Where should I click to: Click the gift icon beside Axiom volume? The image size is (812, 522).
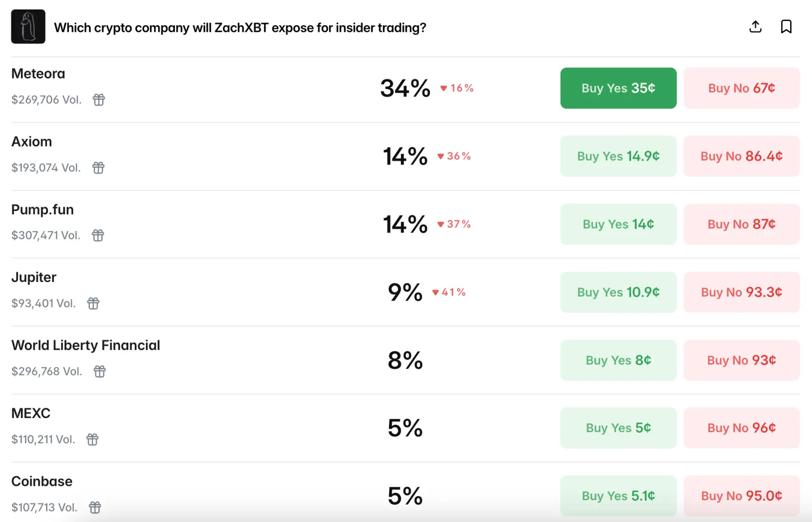click(98, 168)
